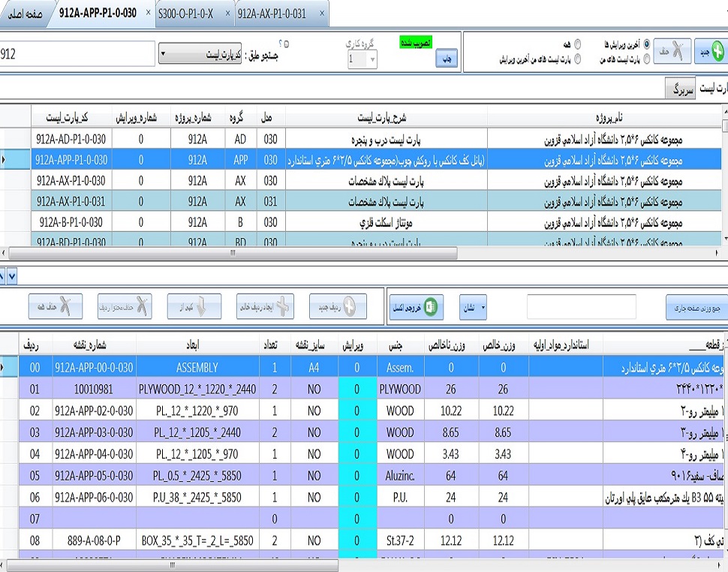Click the کپی از (copy from) arrow button

(x=194, y=306)
